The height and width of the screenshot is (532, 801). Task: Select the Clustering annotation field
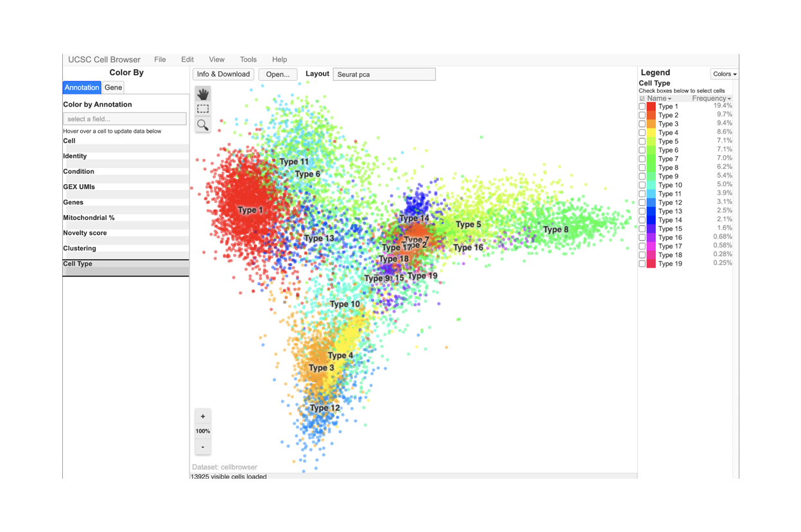[x=80, y=248]
